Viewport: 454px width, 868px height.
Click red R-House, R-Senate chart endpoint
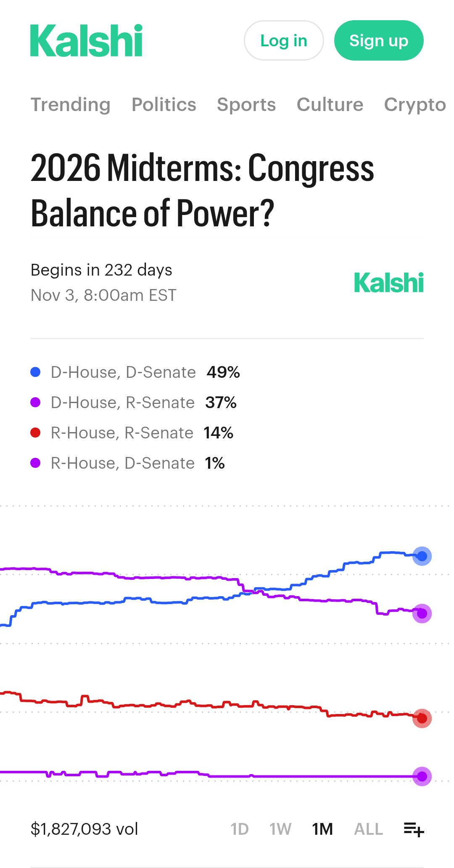click(x=422, y=718)
